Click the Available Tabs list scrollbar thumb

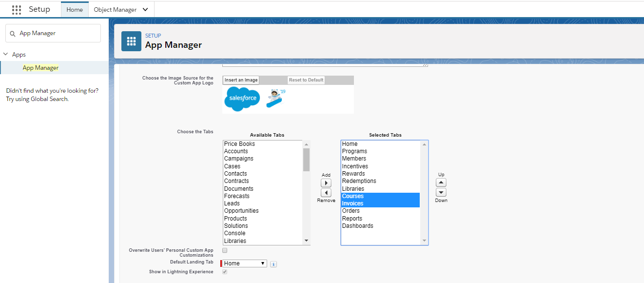coord(306,160)
